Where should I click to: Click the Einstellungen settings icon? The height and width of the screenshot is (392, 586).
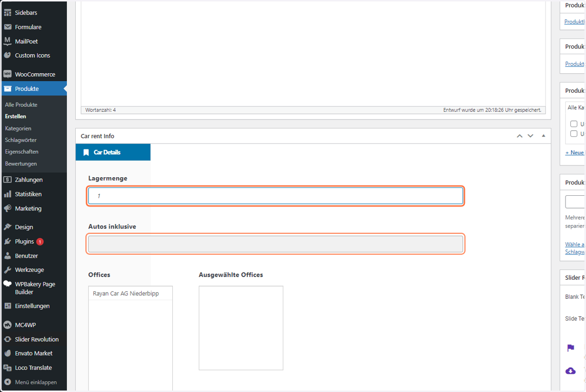point(7,306)
